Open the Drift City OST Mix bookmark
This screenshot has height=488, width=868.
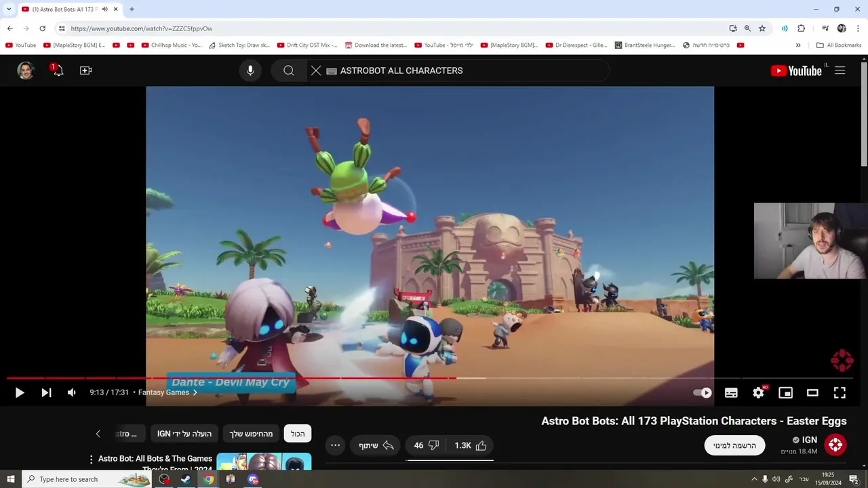(307, 45)
